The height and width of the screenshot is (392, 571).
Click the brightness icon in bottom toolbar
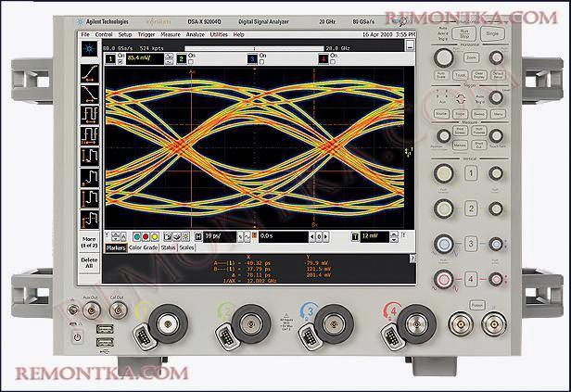185,237
